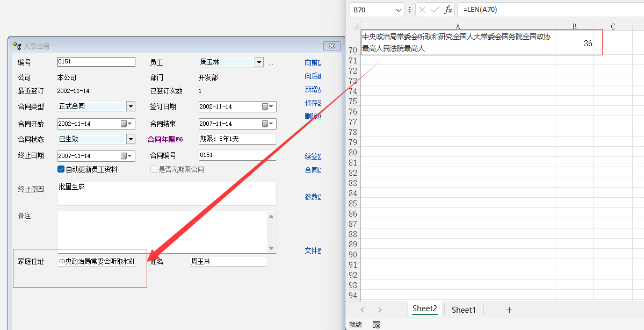
Task: Expand the 合同类型 dropdown
Action: coord(131,106)
